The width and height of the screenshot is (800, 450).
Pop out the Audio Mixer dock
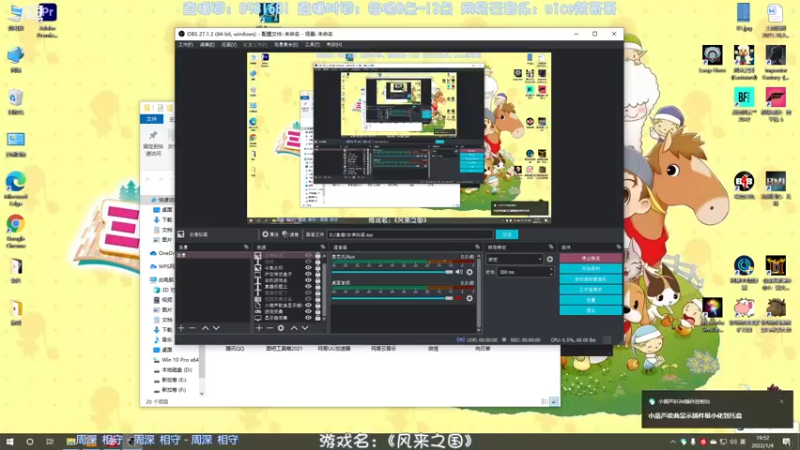tap(478, 247)
